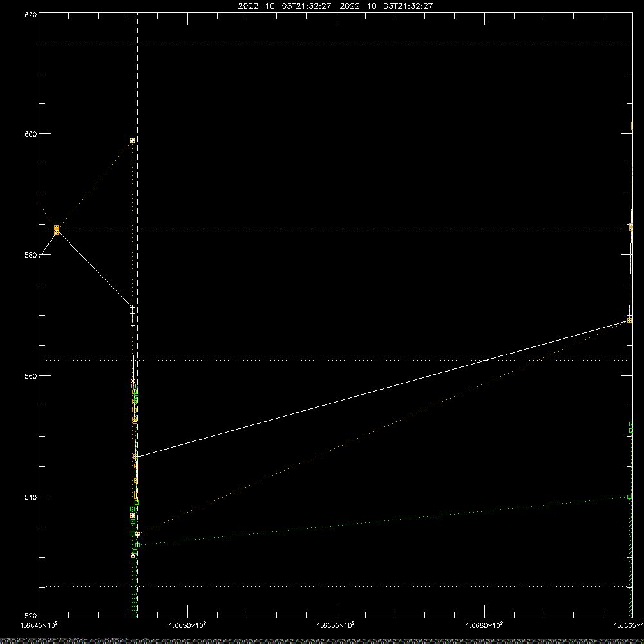The height and width of the screenshot is (644, 644).
Task: Click the 1.6645×10⁹ x-axis label
Action: tap(39, 625)
